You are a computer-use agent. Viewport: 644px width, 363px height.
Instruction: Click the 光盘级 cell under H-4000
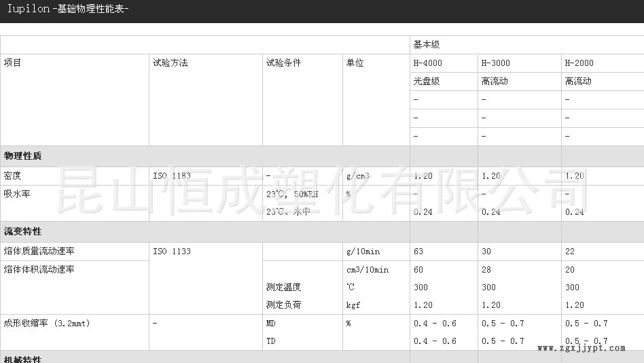tap(427, 82)
